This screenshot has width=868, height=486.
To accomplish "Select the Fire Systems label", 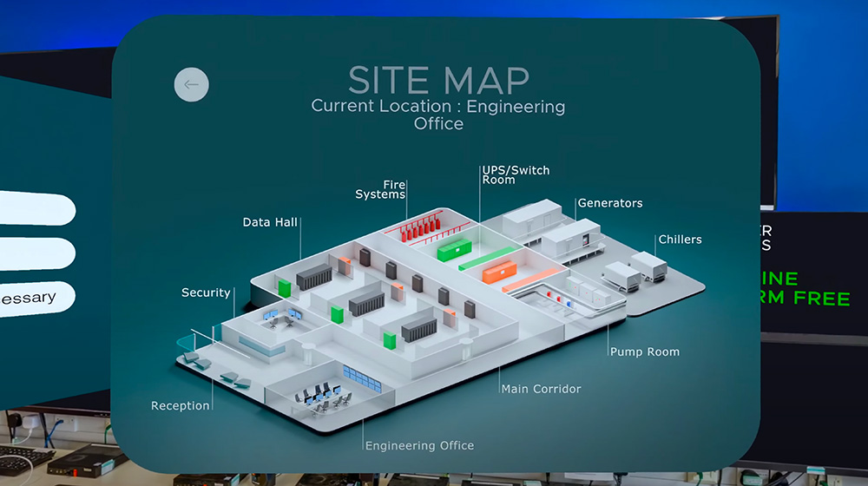I will (381, 189).
